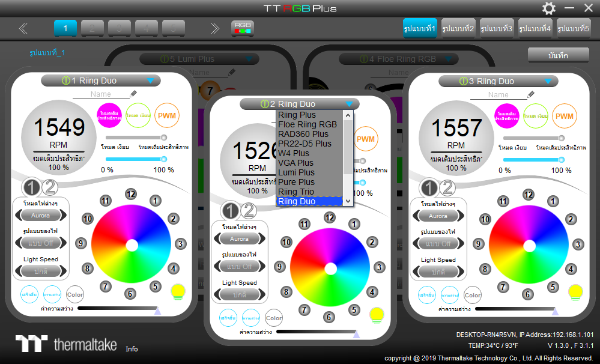The height and width of the screenshot is (364, 600).
Task: Select LED number 3 on fan 3 wheel
Action: (578, 244)
